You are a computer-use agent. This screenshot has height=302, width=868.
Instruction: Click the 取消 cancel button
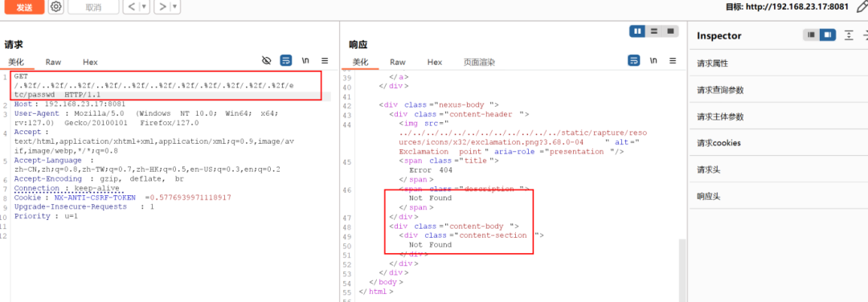click(93, 7)
